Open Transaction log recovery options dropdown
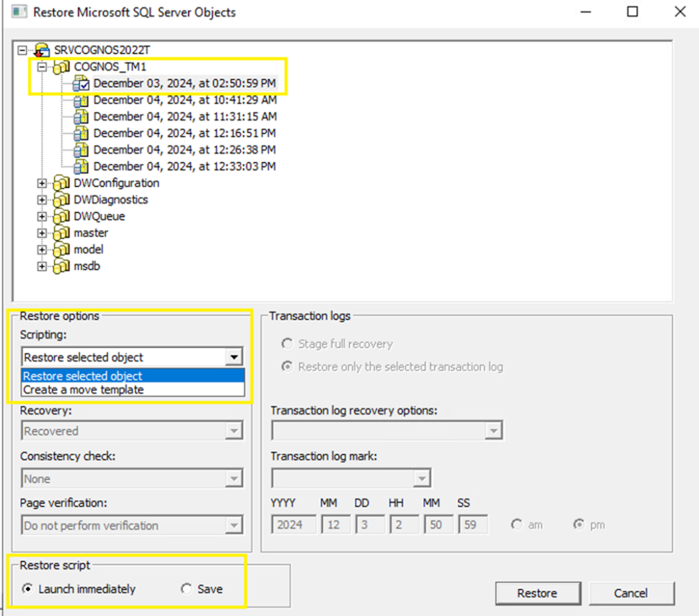The height and width of the screenshot is (616, 699). 493,430
